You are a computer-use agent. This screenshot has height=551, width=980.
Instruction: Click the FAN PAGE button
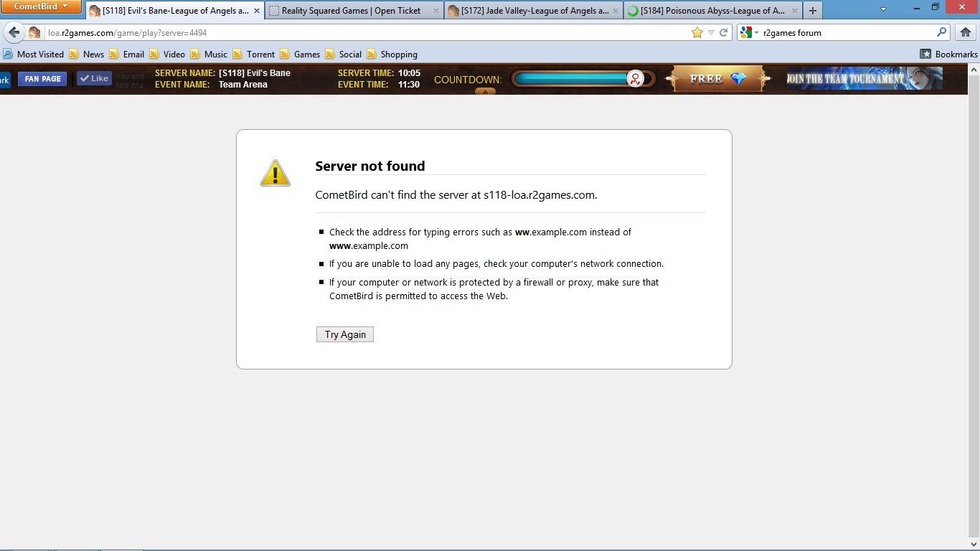[42, 79]
